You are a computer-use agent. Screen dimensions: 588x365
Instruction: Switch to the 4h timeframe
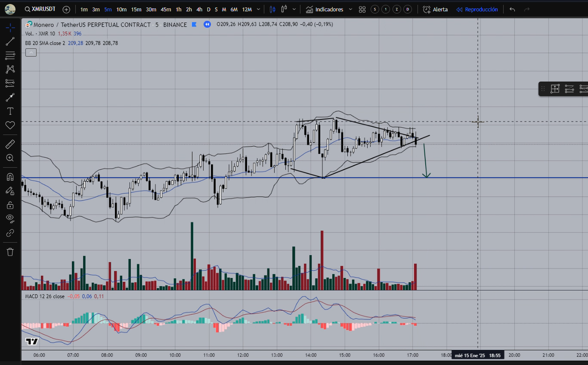pyautogui.click(x=199, y=9)
